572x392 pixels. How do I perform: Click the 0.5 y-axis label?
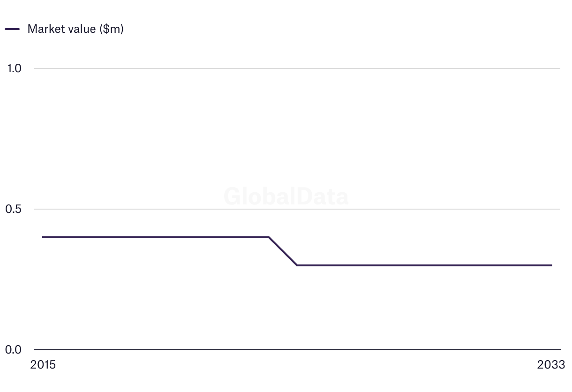(14, 209)
